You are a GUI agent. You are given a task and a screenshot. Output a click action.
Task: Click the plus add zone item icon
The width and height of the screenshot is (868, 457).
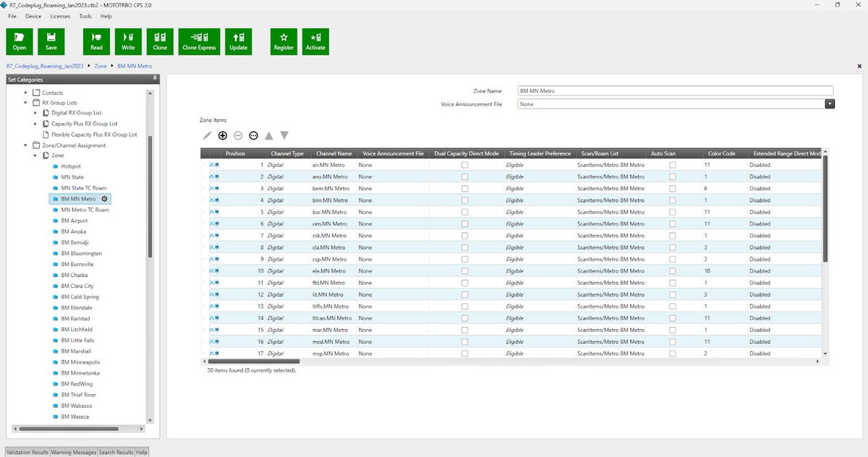coord(223,135)
